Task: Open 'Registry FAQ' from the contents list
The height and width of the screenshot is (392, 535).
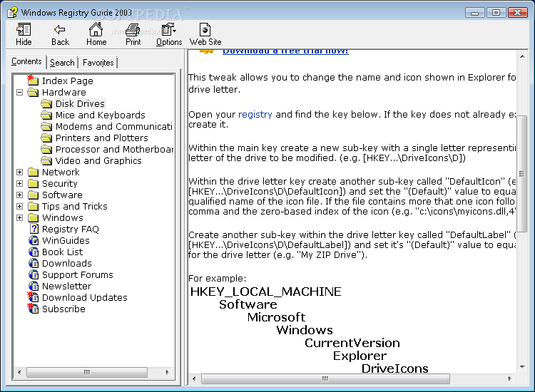Action: click(x=71, y=229)
